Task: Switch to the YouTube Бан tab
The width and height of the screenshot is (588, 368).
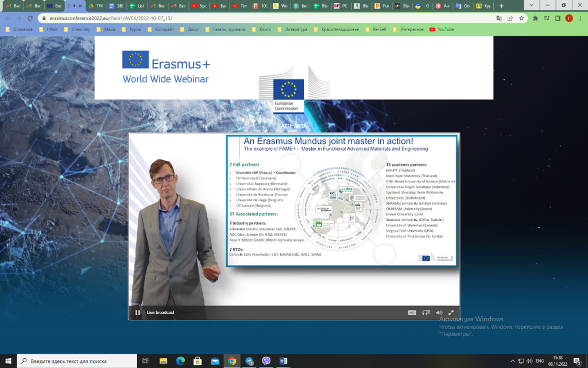Action: (x=219, y=6)
